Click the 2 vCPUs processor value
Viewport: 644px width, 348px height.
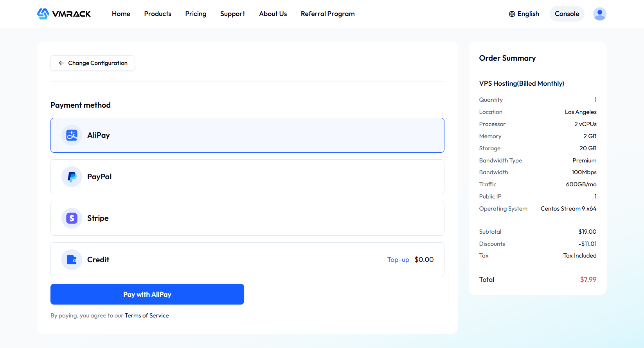click(585, 124)
